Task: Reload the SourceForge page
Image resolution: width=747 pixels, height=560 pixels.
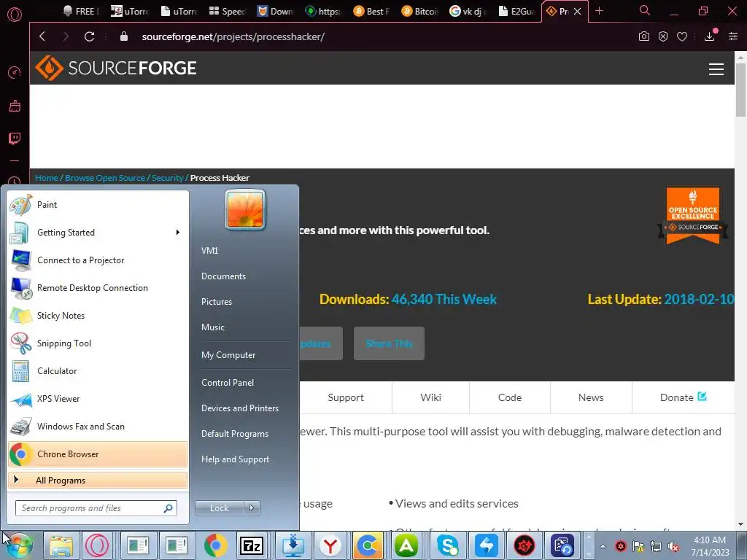Action: tap(89, 36)
